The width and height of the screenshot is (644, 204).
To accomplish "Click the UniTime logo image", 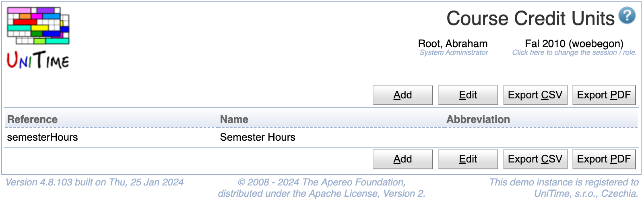I will 38,38.
